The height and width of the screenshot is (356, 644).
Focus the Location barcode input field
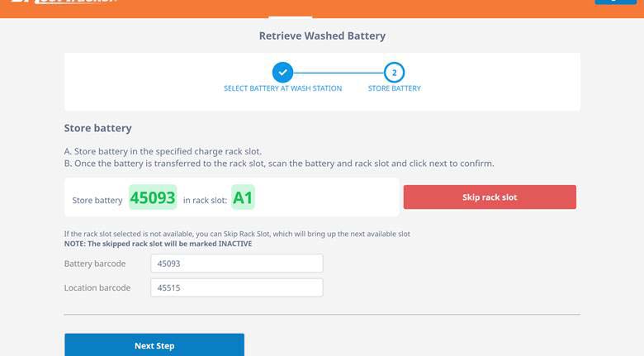[x=236, y=287]
